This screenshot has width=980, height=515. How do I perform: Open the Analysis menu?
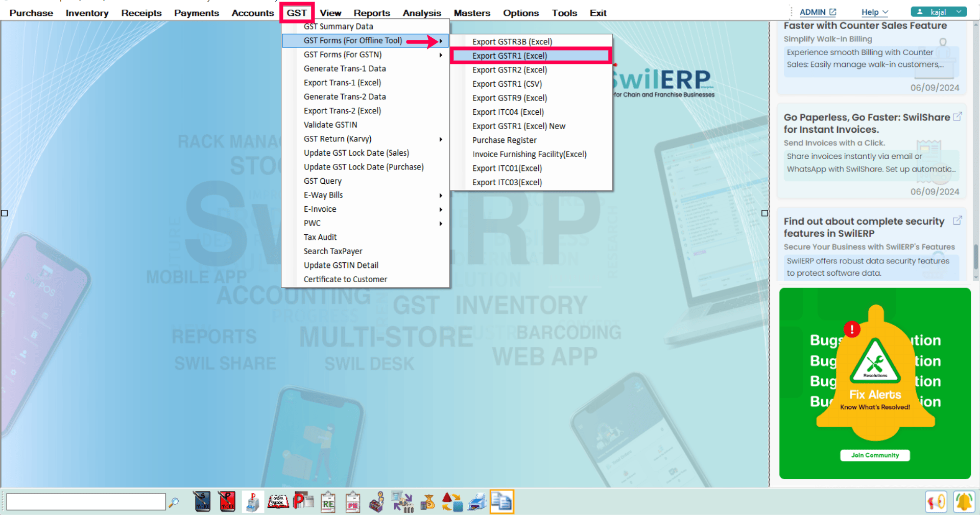(x=422, y=13)
